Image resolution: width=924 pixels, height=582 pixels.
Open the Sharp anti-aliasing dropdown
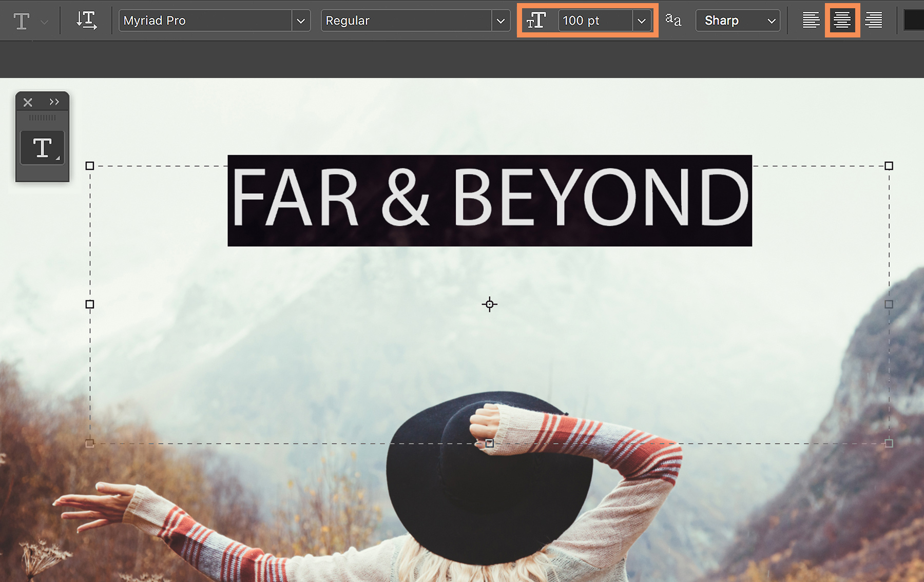pos(771,21)
